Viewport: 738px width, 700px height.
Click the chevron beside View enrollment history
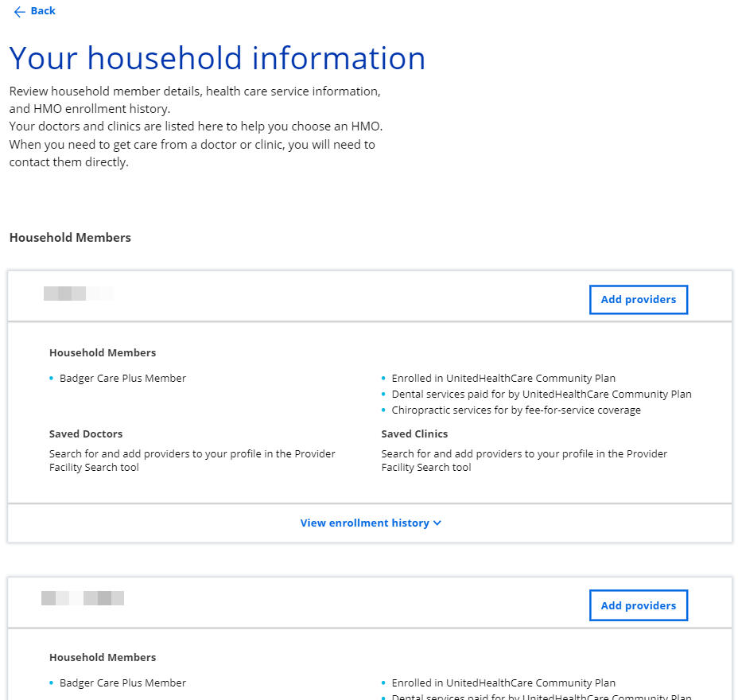[x=437, y=523]
